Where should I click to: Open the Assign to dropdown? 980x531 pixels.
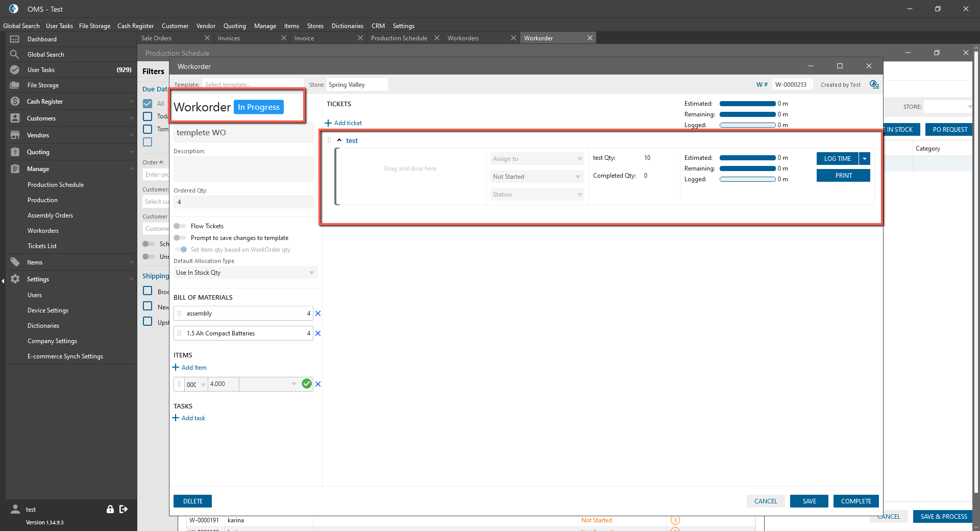[537, 159]
